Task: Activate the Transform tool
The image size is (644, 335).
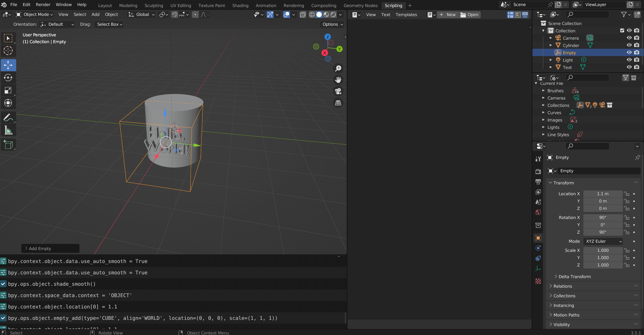Action: click(8, 103)
